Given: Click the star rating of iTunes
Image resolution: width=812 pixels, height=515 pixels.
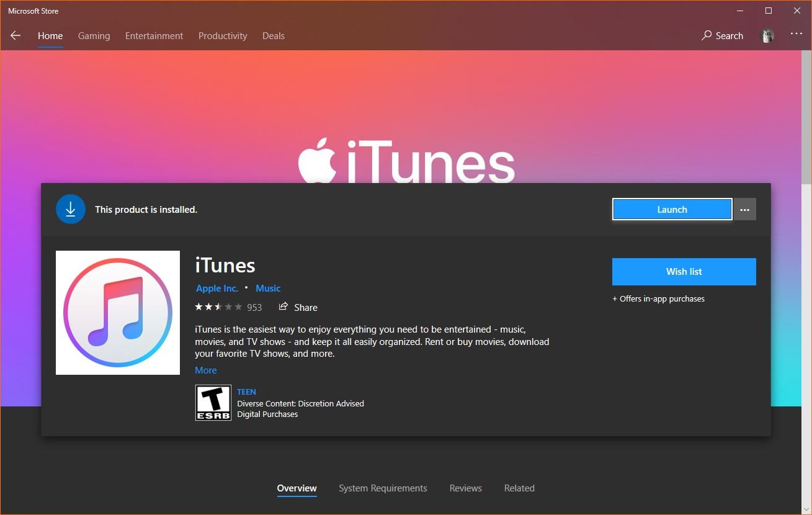Looking at the screenshot, I should tap(218, 307).
